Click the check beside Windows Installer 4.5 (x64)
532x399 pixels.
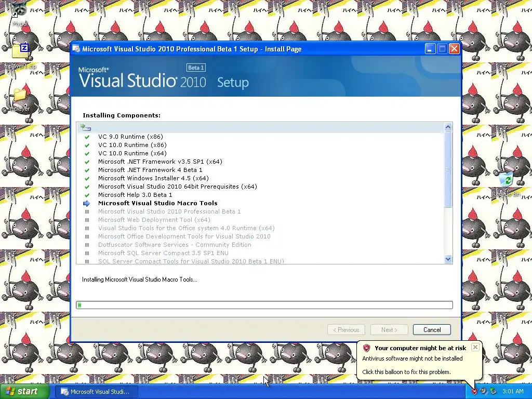[x=87, y=179]
